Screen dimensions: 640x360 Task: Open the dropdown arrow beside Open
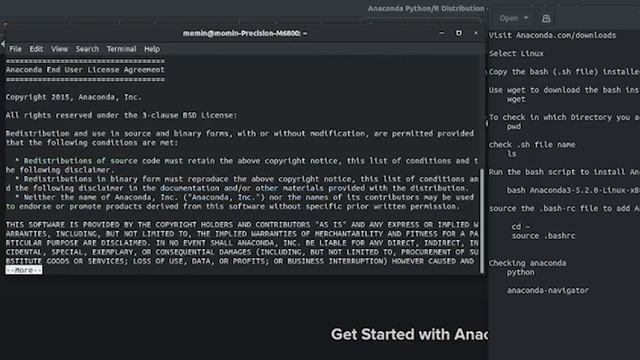(526, 18)
